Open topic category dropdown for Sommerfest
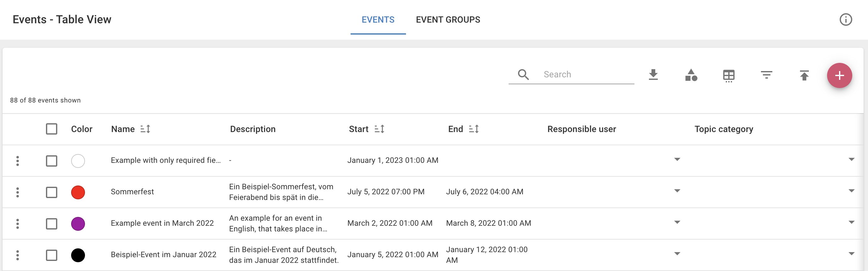 tap(851, 191)
